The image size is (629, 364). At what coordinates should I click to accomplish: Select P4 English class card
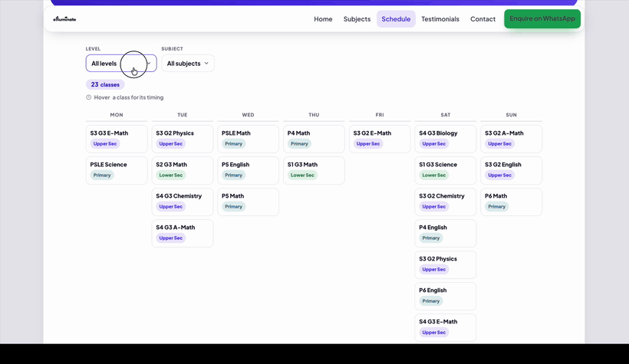point(446,233)
